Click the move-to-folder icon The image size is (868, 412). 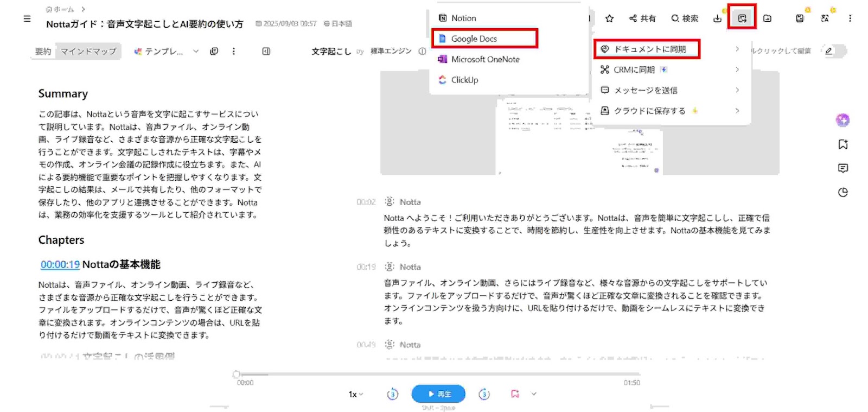point(767,18)
